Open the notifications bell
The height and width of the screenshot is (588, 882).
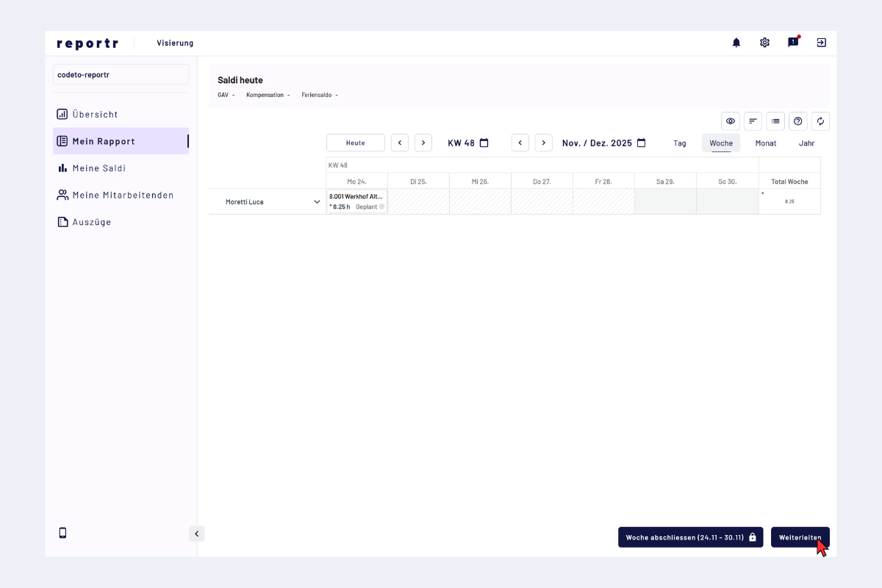click(x=736, y=43)
